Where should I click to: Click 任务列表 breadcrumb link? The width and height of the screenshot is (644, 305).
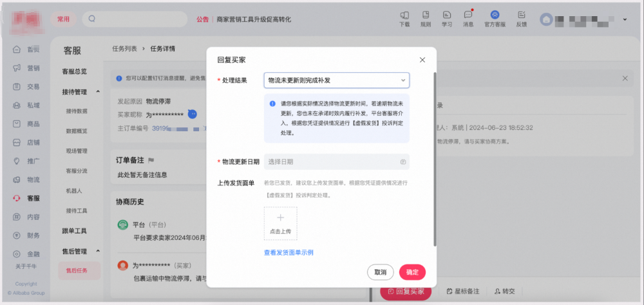124,48
